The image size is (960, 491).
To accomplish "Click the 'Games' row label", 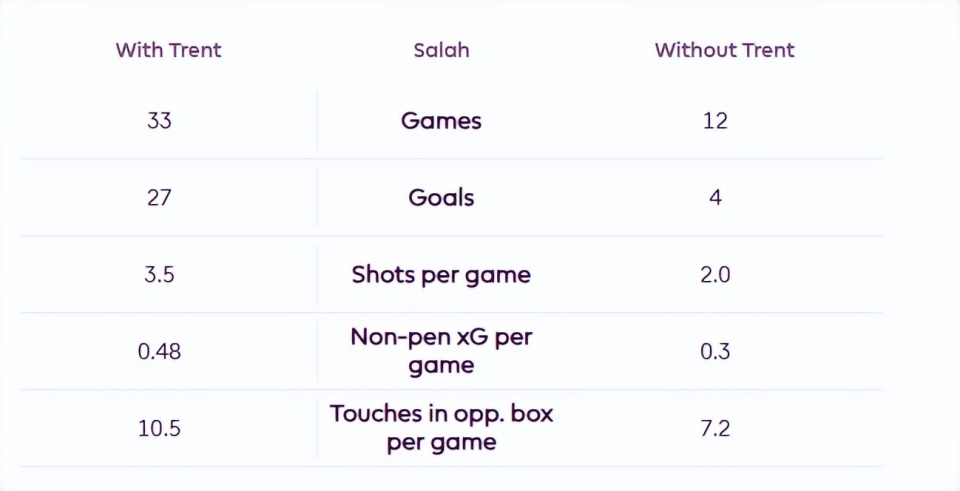I will (x=441, y=121).
